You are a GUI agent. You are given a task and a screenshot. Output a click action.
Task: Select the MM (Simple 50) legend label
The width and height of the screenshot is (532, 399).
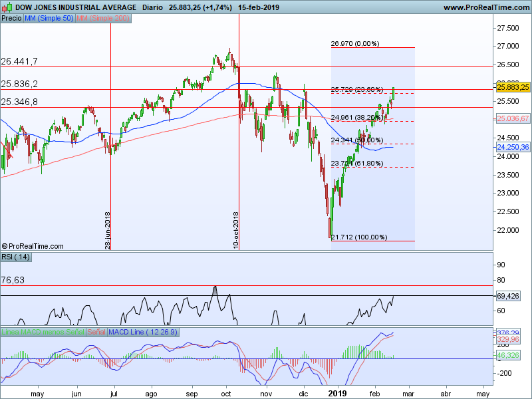[49, 19]
